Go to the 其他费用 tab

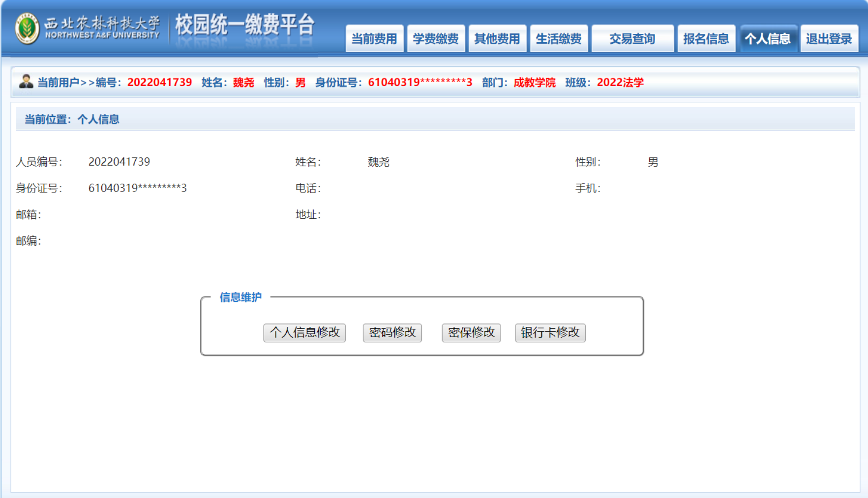(497, 38)
